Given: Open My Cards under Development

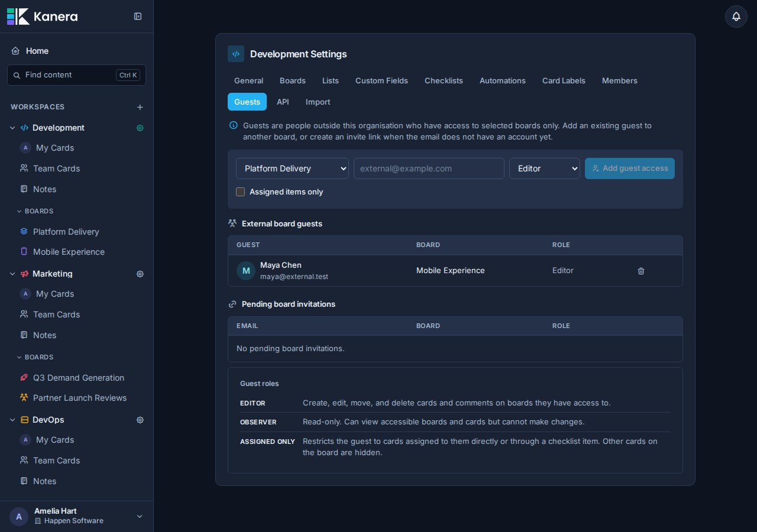Looking at the screenshot, I should 55,148.
